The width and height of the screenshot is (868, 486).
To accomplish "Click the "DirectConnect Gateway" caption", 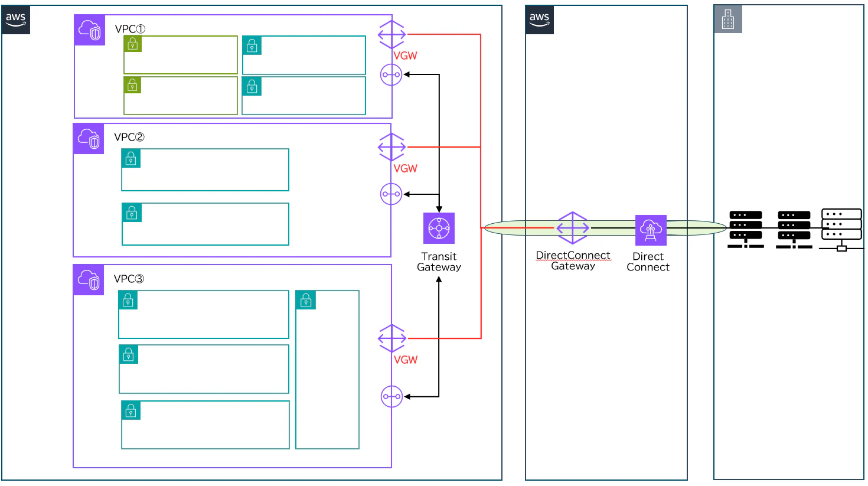I will point(573,260).
